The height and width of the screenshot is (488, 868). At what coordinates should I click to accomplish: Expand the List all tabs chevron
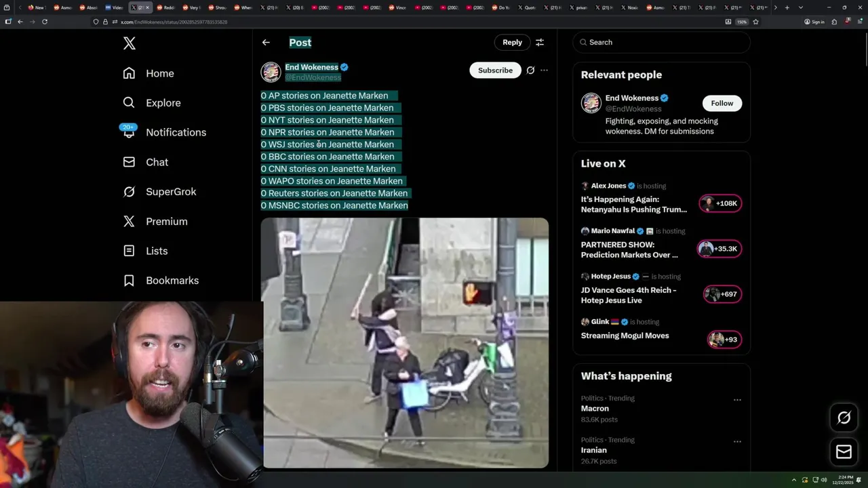tap(801, 7)
